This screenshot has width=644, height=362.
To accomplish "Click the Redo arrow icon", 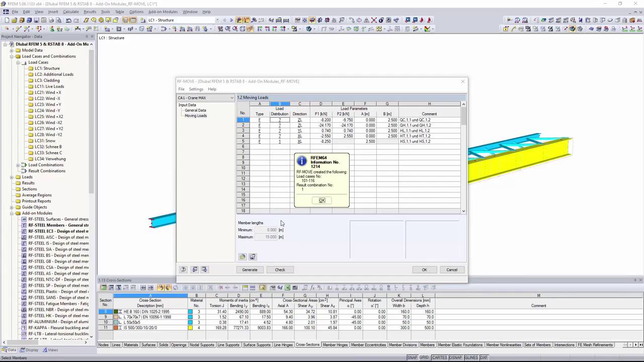I will tap(76, 20).
